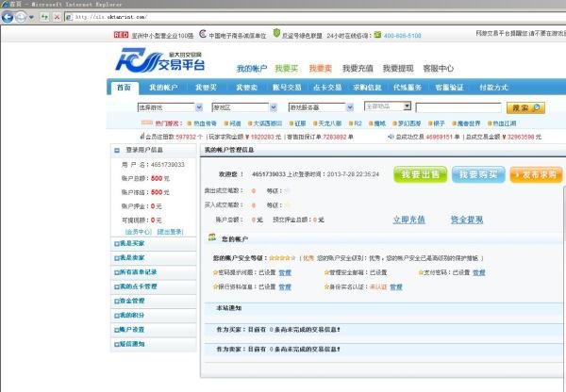Click the blue 我要购买 button
This screenshot has width=566, height=392.
coord(478,175)
